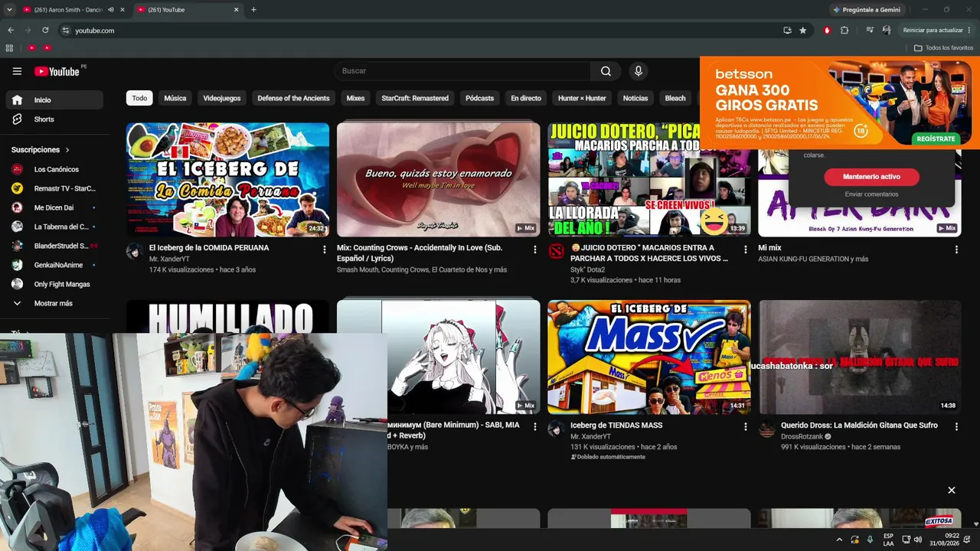This screenshot has height=551, width=980.
Task: View site information for youtube.com
Action: click(x=66, y=31)
